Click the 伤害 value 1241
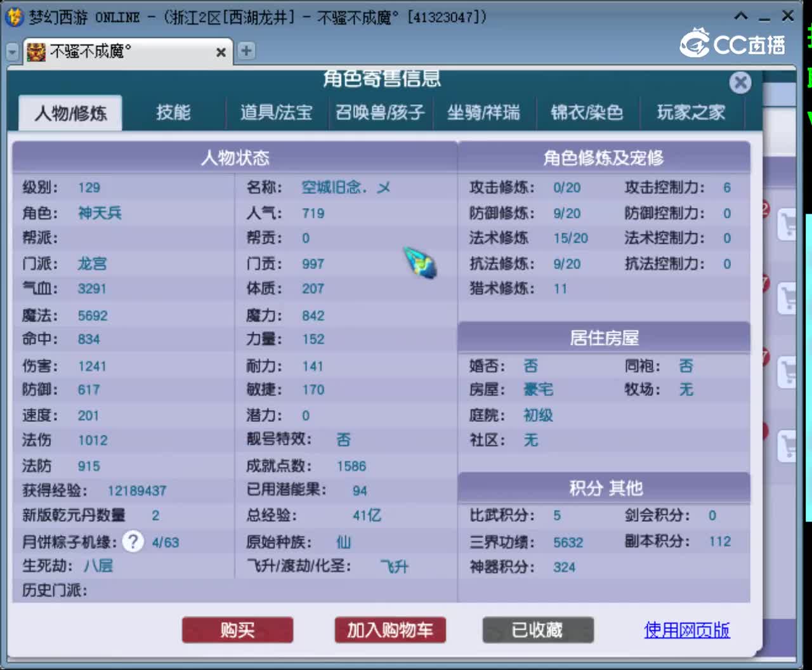Image resolution: width=812 pixels, height=670 pixels. tap(92, 366)
